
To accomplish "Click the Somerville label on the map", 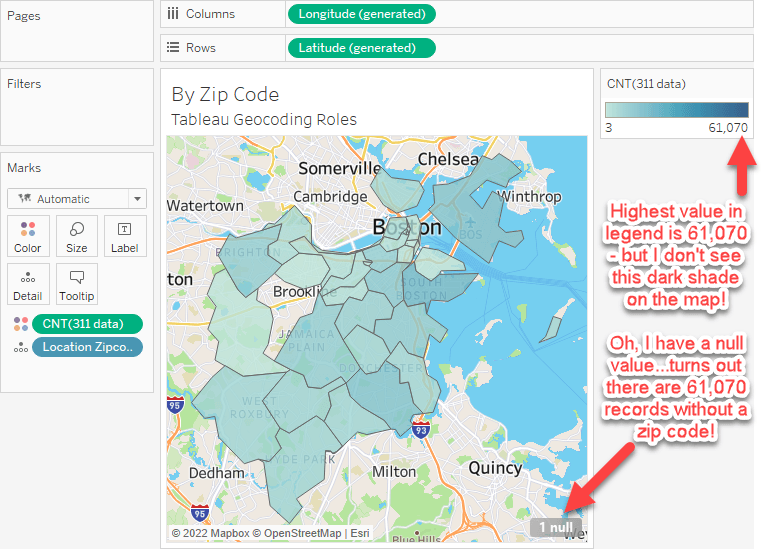I will click(x=340, y=168).
